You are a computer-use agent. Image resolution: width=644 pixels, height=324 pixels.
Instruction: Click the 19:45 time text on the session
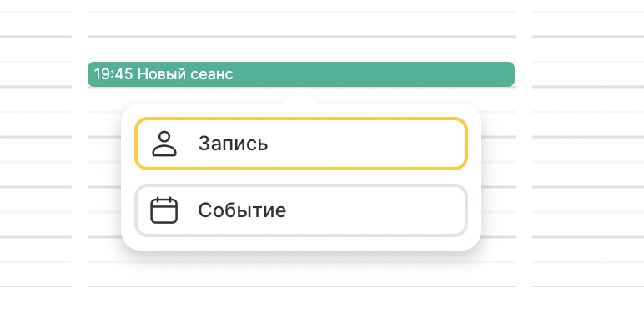(113, 74)
